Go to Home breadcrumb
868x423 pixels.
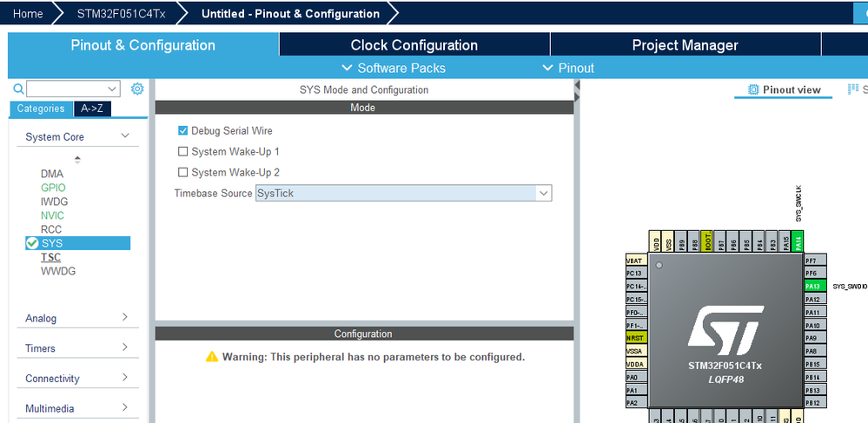[28, 14]
